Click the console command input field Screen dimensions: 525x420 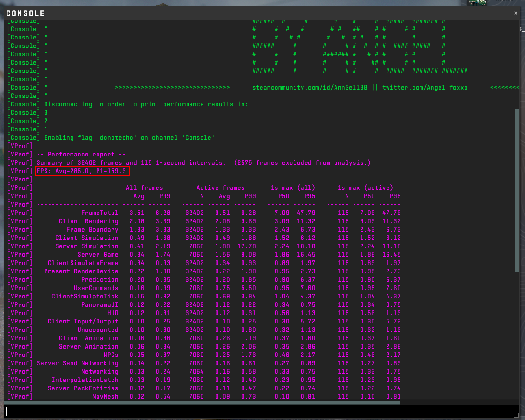pos(262,411)
